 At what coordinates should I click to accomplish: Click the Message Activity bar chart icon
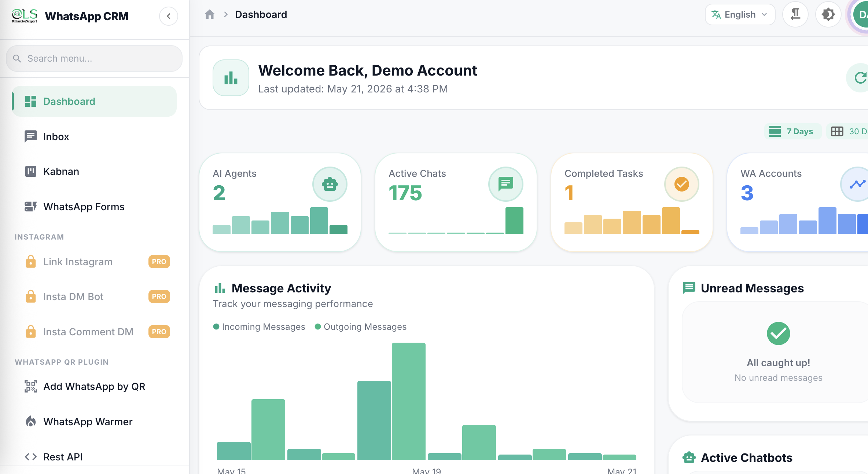(220, 288)
